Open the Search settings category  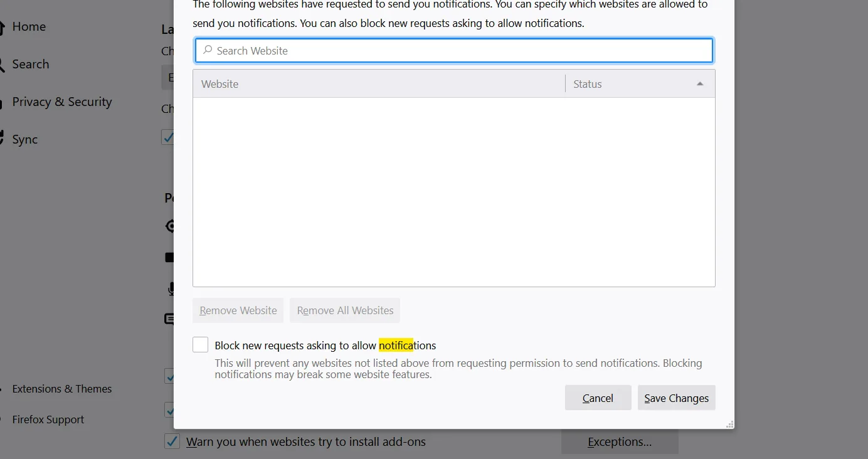click(x=30, y=64)
